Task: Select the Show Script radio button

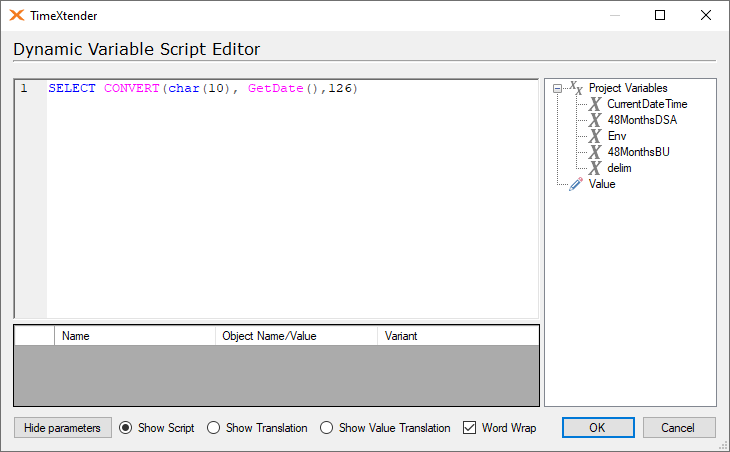Action: click(126, 428)
